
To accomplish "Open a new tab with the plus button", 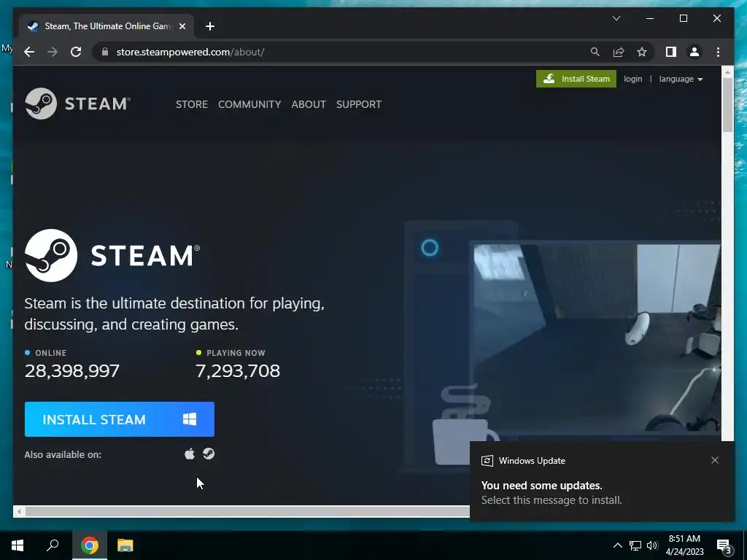I will tap(210, 26).
